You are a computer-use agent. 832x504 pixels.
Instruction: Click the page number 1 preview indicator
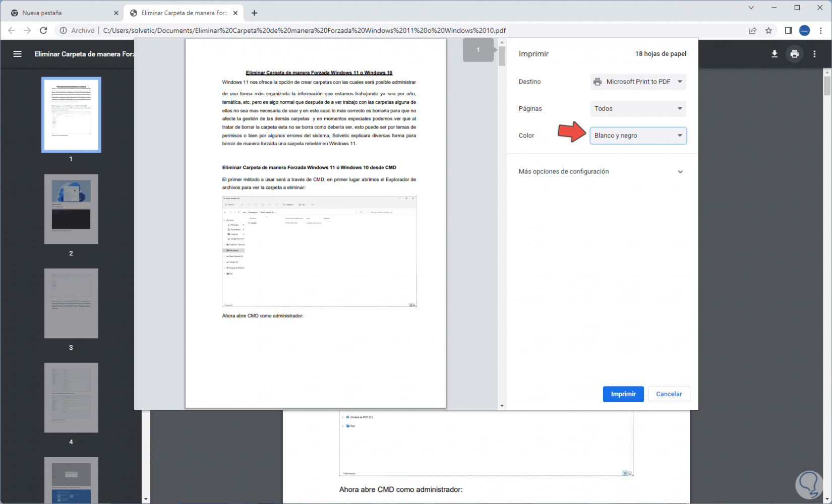(x=478, y=50)
